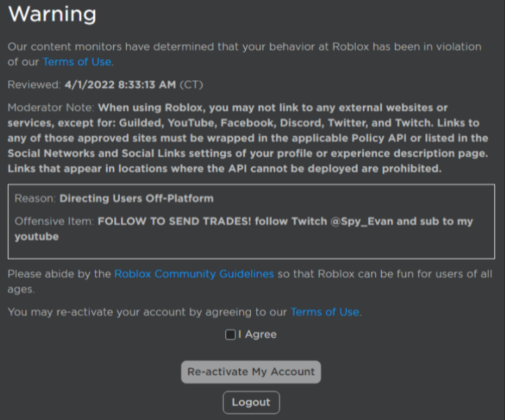
Task: Click the (CT) timezone text
Action: point(191,85)
